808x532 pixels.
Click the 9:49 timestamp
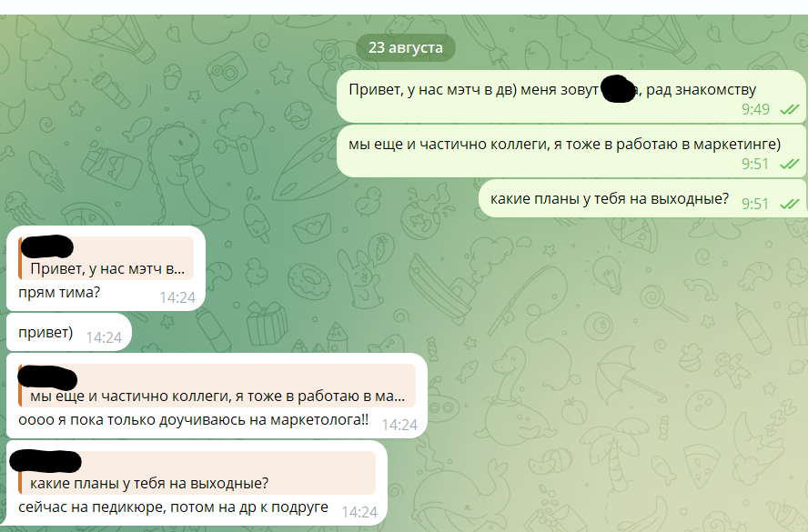click(x=755, y=109)
